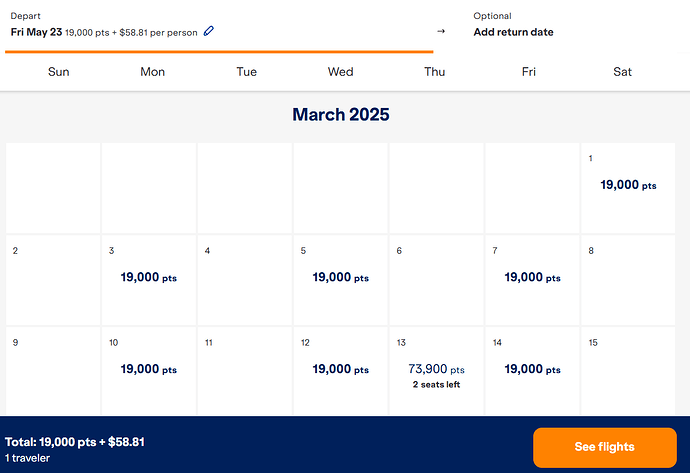The width and height of the screenshot is (690, 473).
Task: Click the Thu weekday header
Action: (x=435, y=72)
